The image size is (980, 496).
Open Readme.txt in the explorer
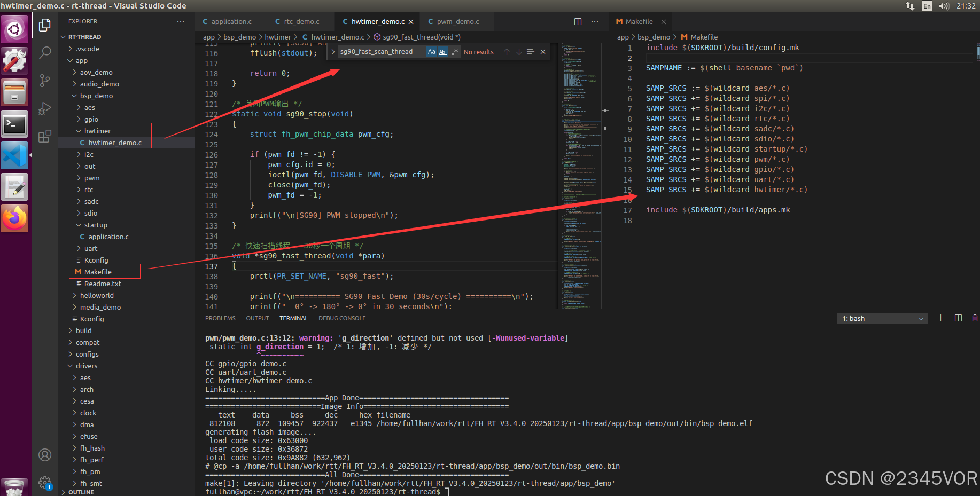(x=126, y=284)
